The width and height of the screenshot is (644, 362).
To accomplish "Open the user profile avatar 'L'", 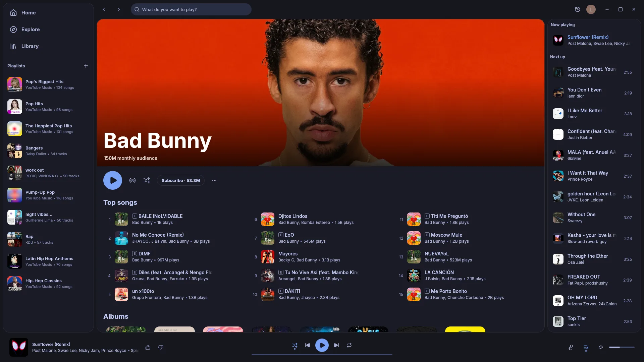I will [591, 9].
